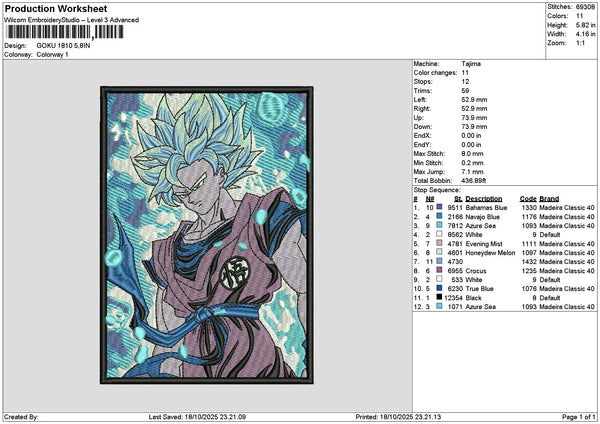The height and width of the screenshot is (424, 600).
Task: Select the Bahamas Blue description text
Action: click(x=486, y=208)
